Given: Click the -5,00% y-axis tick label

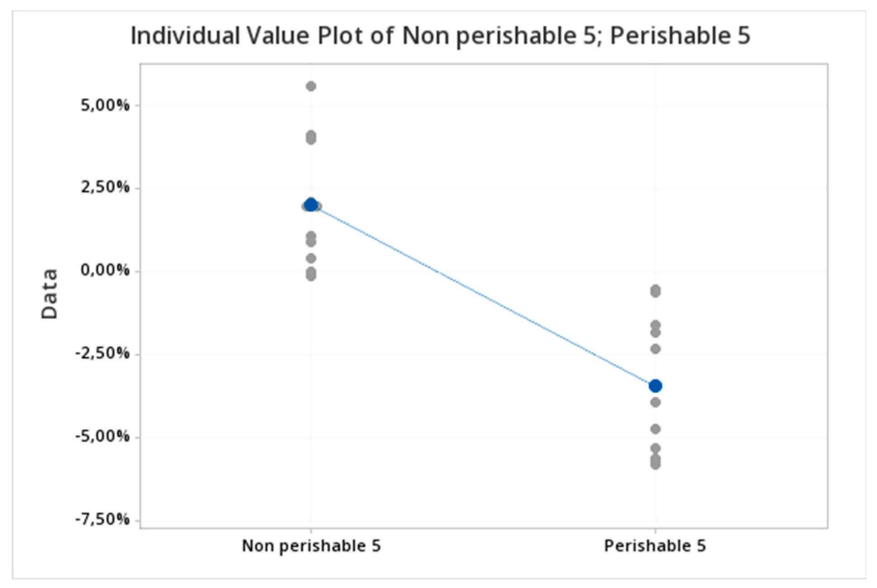Looking at the screenshot, I should [102, 437].
